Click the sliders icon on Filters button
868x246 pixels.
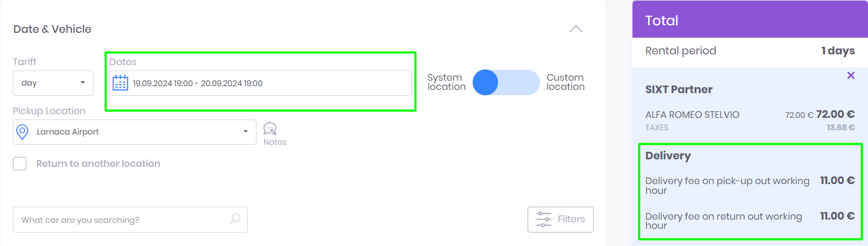[x=544, y=220]
